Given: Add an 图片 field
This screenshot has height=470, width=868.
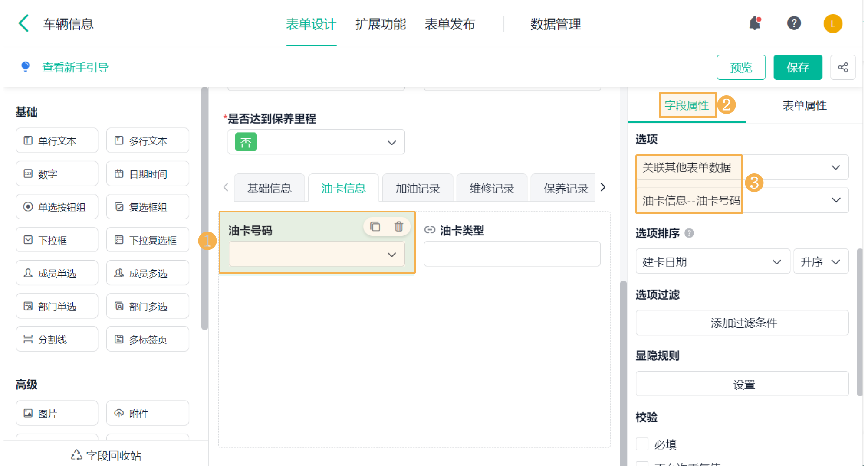Looking at the screenshot, I should (x=57, y=413).
